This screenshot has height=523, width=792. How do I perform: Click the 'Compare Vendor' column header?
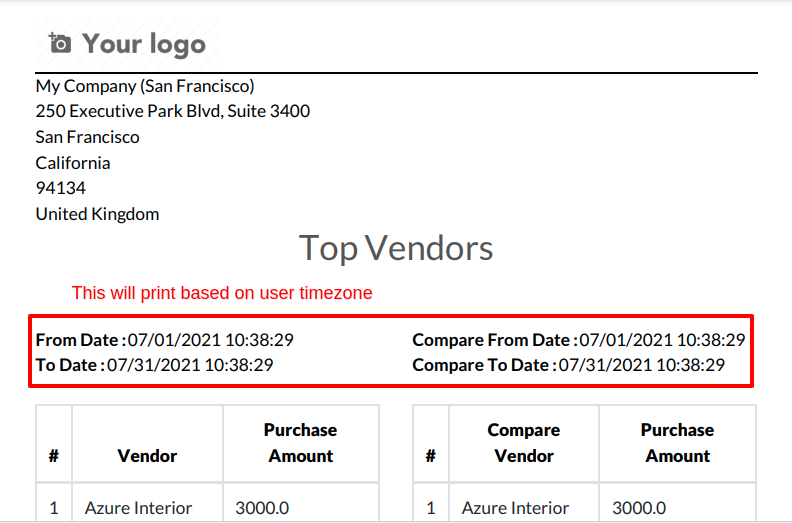pyautogui.click(x=524, y=443)
